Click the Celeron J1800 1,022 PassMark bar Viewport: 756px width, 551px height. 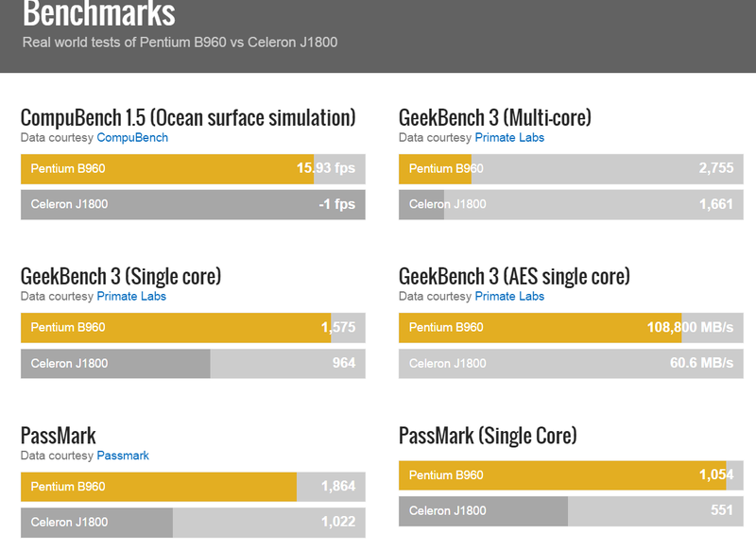click(193, 522)
